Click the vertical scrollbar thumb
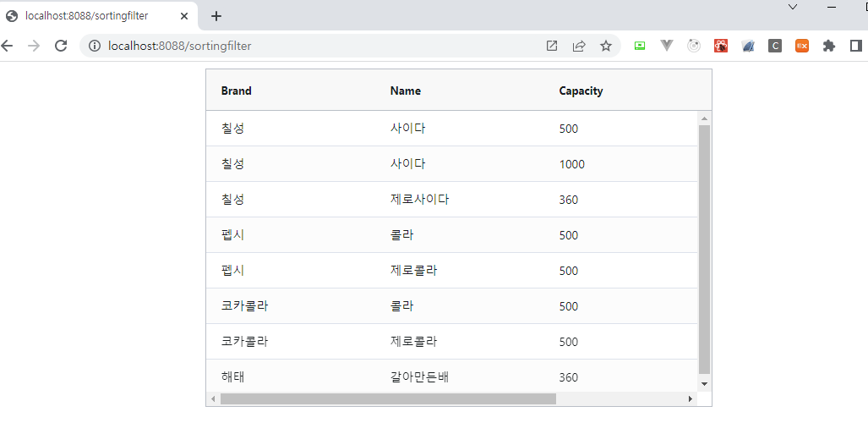 click(x=704, y=250)
